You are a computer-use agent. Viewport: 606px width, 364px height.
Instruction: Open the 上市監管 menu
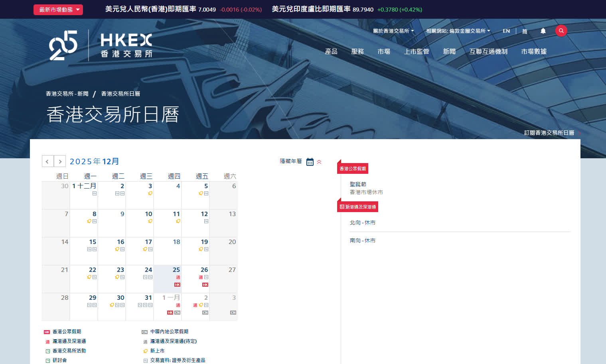pyautogui.click(x=417, y=51)
